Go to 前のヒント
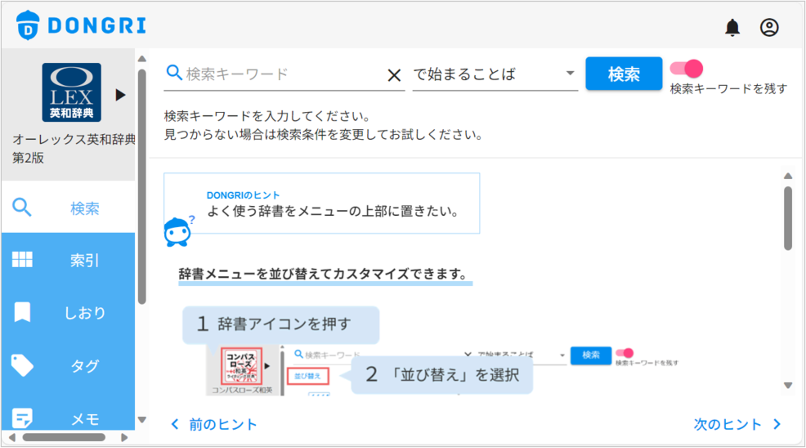 [x=213, y=424]
